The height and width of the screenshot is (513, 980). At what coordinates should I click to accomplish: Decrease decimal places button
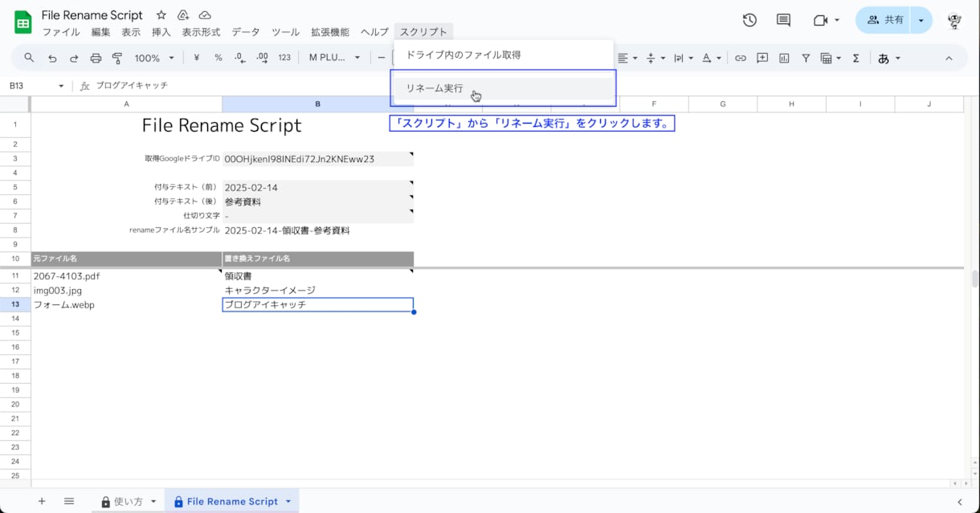tap(239, 58)
